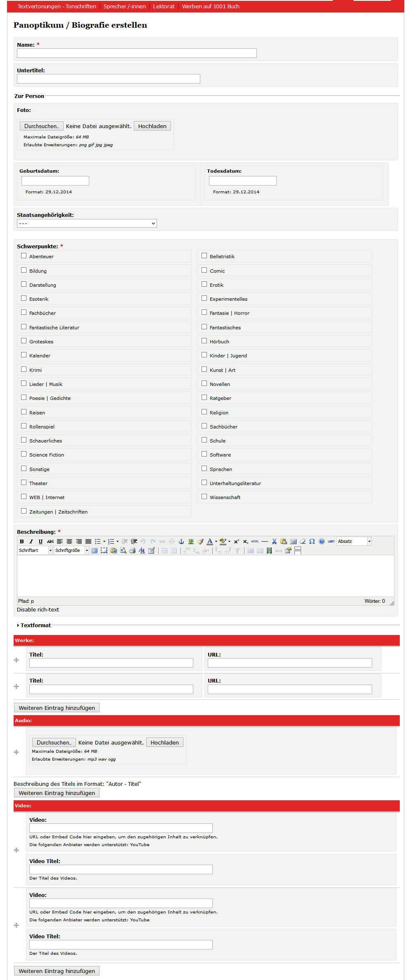Open the Schriftgröße font size dropdown
Viewport: 413px width, 980px height.
point(71,550)
